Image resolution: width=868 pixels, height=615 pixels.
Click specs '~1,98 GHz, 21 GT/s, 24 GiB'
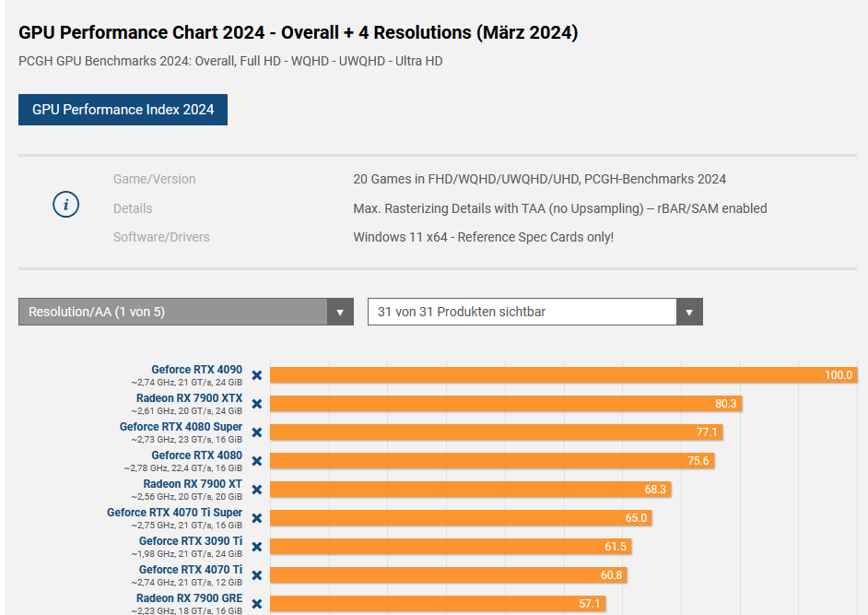point(186,554)
